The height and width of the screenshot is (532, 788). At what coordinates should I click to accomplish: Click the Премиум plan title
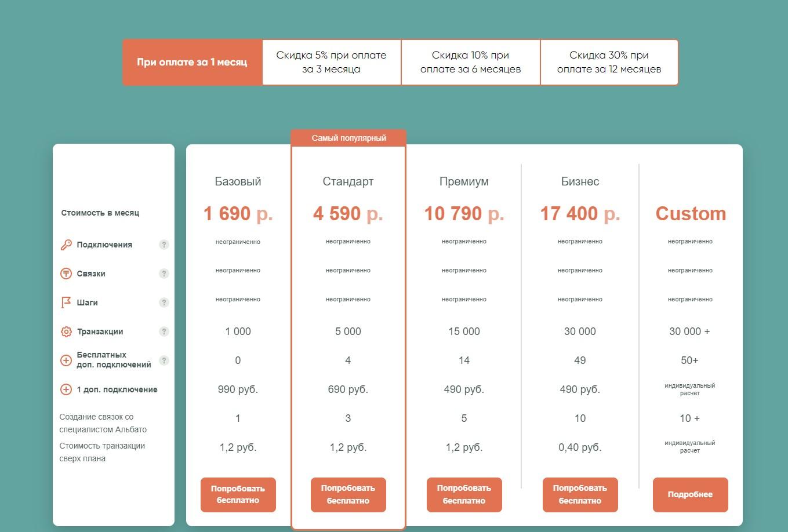pos(464,181)
